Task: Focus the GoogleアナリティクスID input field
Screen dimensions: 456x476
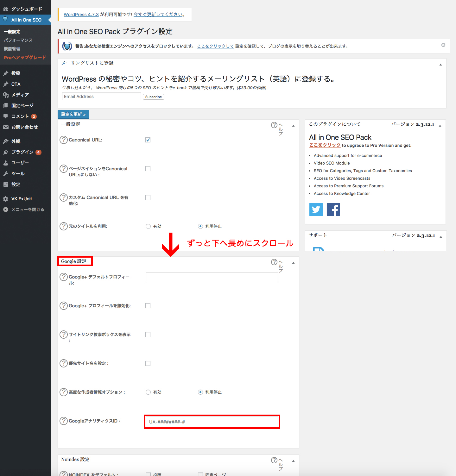Action: [212, 422]
